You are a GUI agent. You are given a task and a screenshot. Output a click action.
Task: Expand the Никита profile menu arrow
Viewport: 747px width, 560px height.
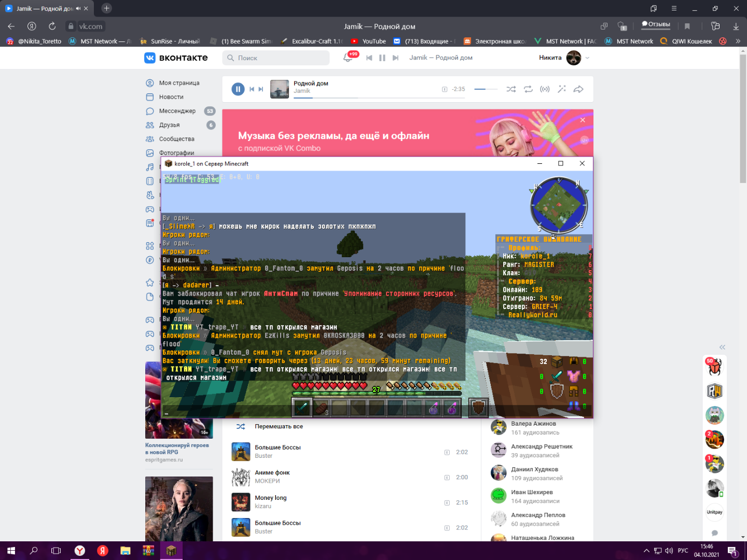point(587,58)
